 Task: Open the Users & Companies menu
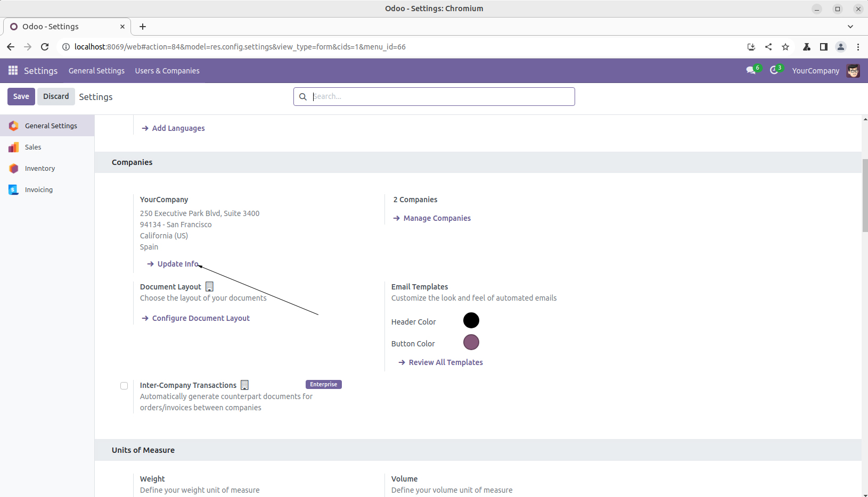(167, 71)
